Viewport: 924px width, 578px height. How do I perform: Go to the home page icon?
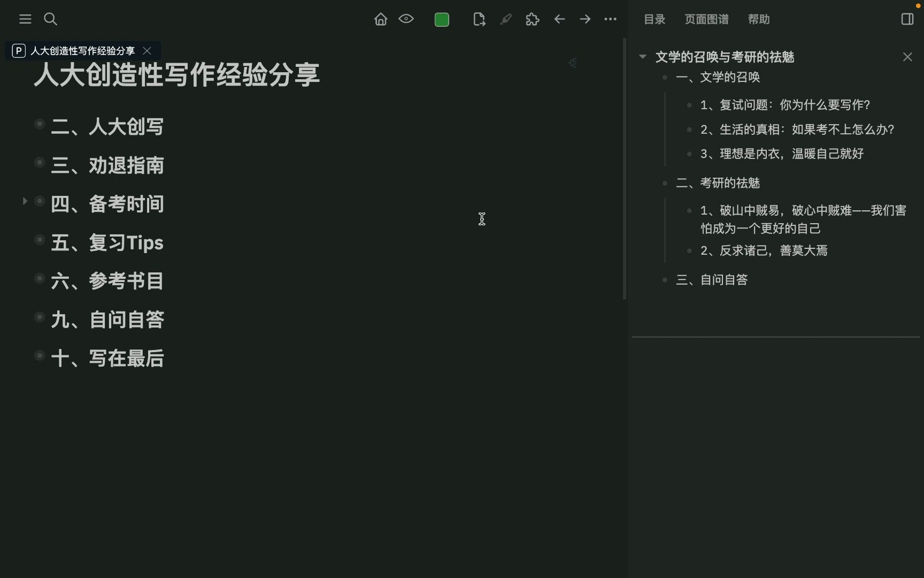[381, 19]
